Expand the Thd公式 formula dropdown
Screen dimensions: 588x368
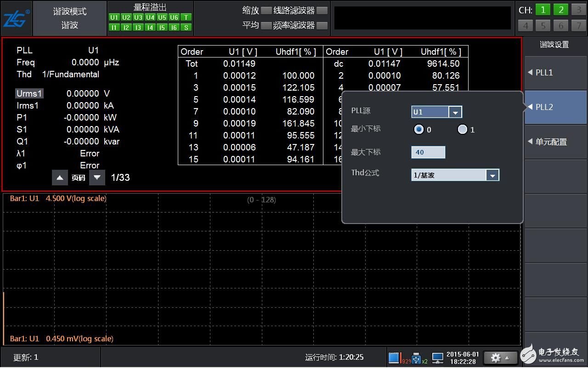click(x=492, y=175)
